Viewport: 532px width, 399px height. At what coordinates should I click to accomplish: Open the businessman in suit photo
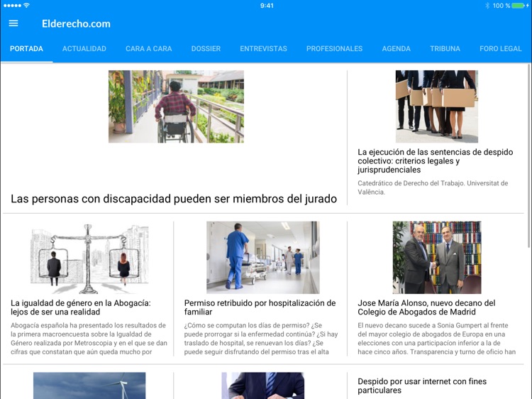pos(263,386)
